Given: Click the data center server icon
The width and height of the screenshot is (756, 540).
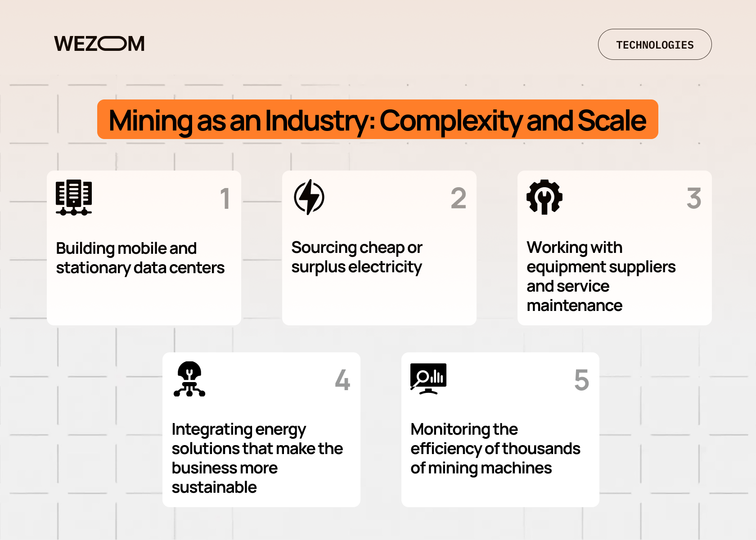Looking at the screenshot, I should click(x=74, y=198).
